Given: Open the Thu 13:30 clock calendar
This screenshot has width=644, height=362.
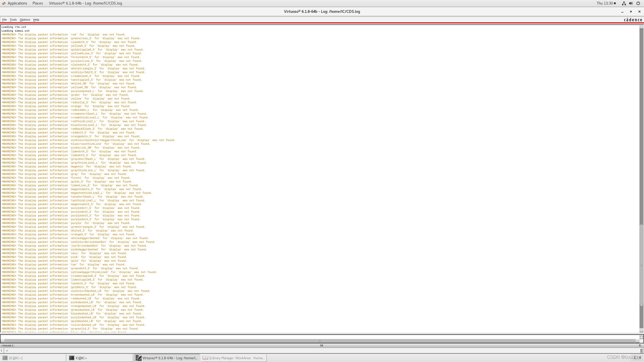Looking at the screenshot, I should [x=606, y=3].
